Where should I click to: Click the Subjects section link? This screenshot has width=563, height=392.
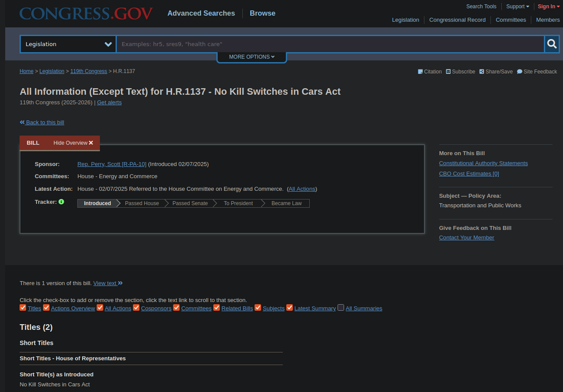pos(274,309)
